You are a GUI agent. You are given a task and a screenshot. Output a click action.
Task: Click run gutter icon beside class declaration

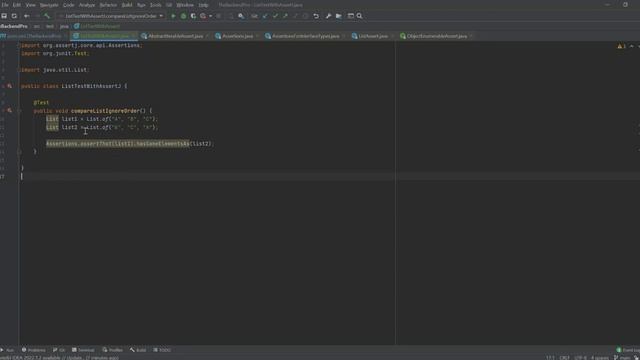click(9, 86)
